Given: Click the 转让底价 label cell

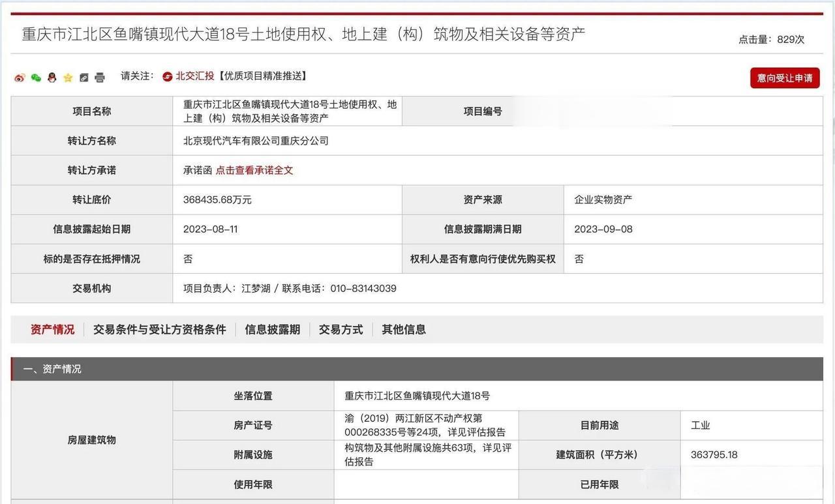Looking at the screenshot, I should click(x=92, y=200).
